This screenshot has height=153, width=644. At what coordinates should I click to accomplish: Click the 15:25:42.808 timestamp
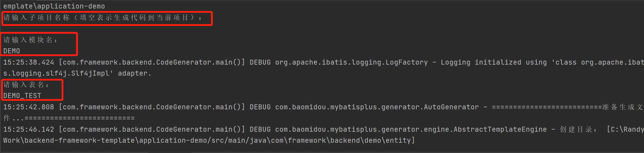click(29, 107)
